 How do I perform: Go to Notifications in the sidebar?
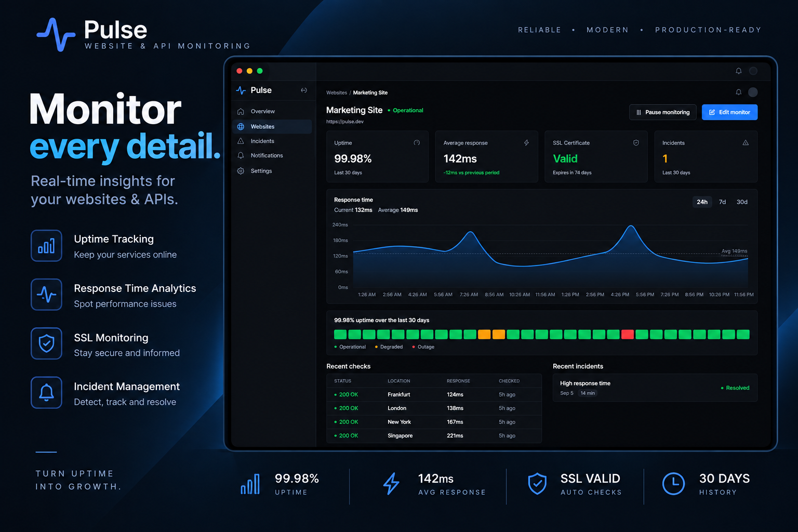[x=272, y=155]
